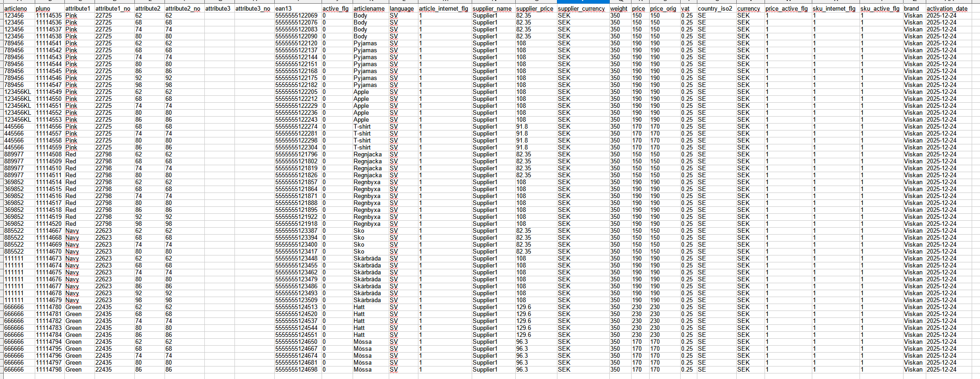Select cell with pluno 11114535

coord(49,16)
